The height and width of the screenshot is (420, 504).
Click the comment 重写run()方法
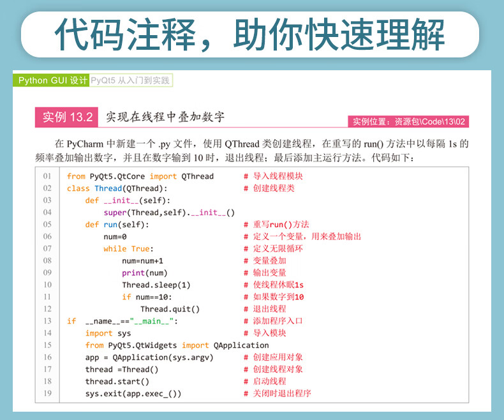[281, 225]
